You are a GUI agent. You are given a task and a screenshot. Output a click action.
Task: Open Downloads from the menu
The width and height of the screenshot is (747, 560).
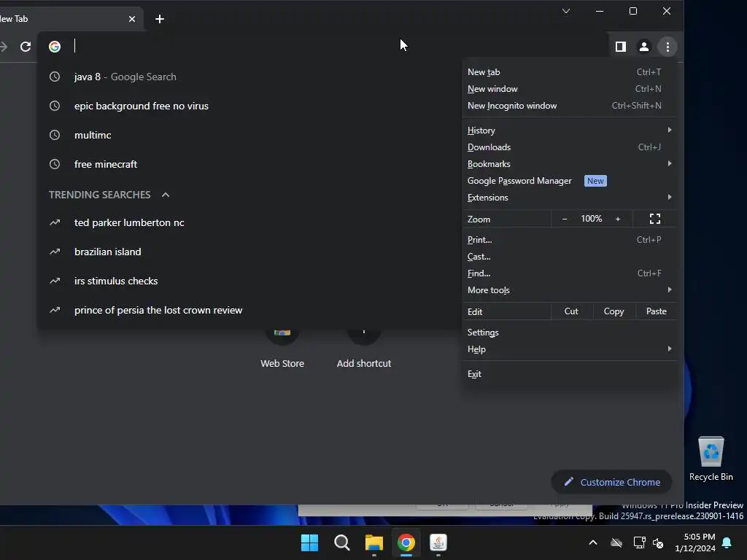click(569, 147)
